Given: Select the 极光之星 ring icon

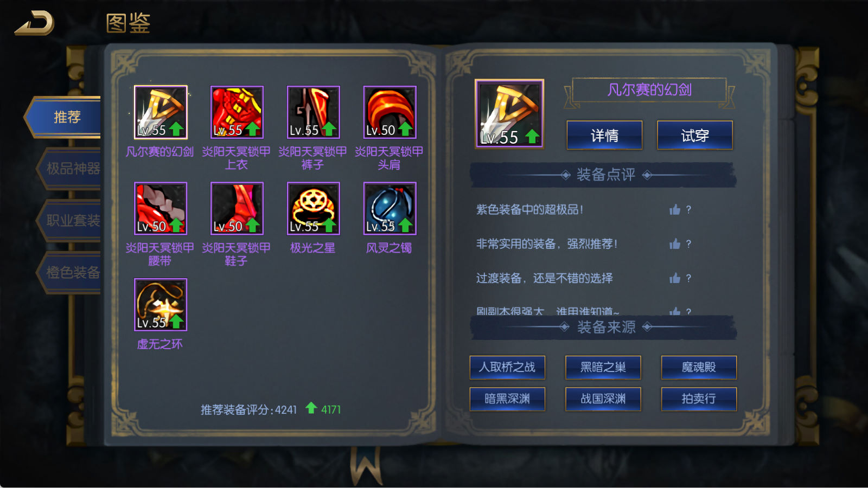Looking at the screenshot, I should point(314,209).
